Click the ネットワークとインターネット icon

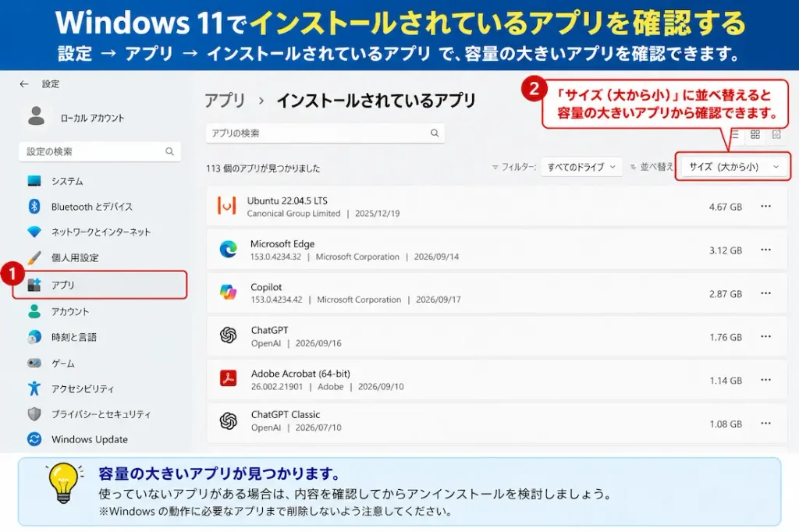click(34, 232)
